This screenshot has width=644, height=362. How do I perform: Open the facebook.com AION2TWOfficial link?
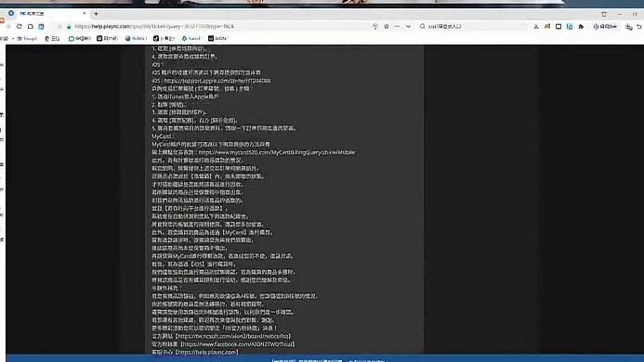(238, 344)
